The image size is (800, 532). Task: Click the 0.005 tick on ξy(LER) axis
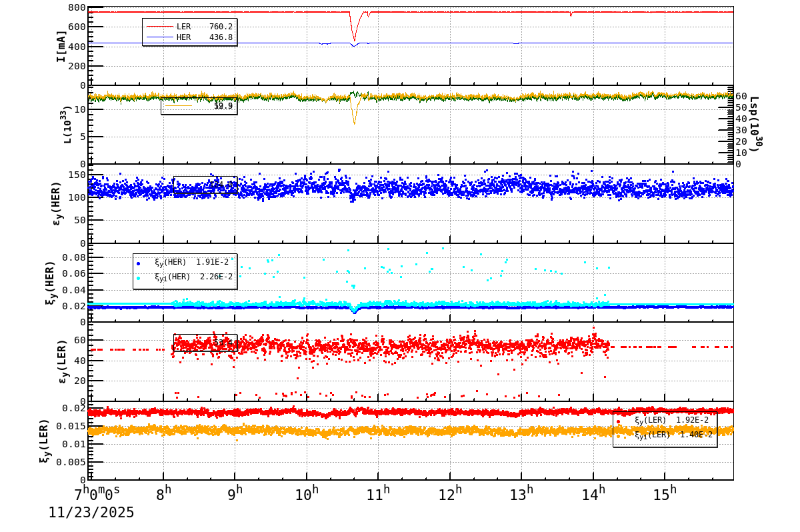pyautogui.click(x=71, y=462)
